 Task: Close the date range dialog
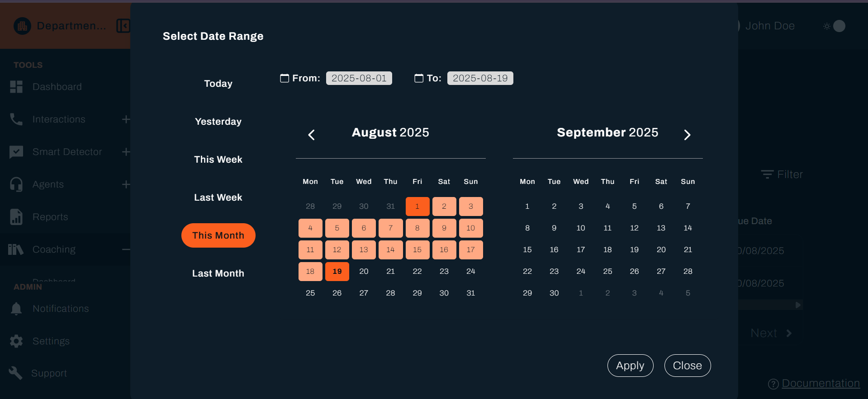tap(688, 366)
